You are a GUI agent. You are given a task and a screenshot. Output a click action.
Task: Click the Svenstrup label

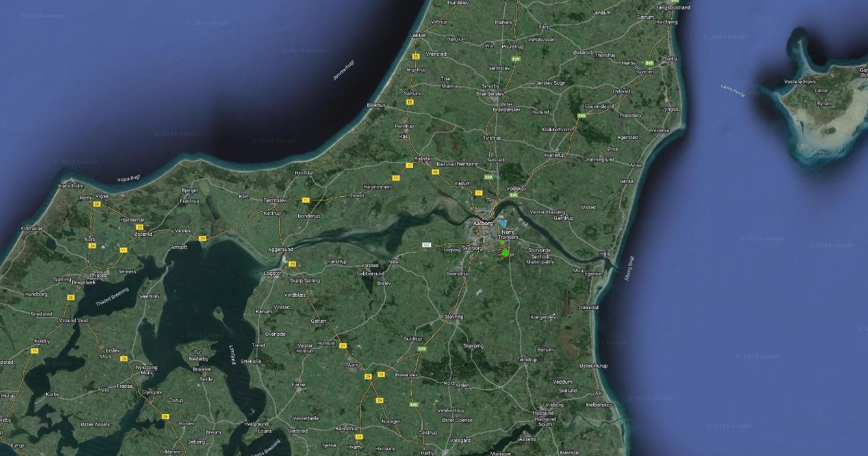click(x=458, y=274)
